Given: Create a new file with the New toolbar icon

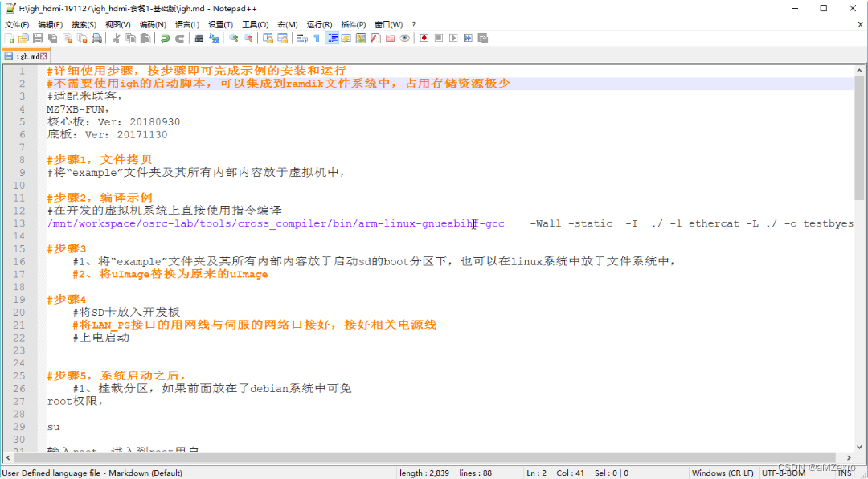Looking at the screenshot, I should (x=10, y=39).
